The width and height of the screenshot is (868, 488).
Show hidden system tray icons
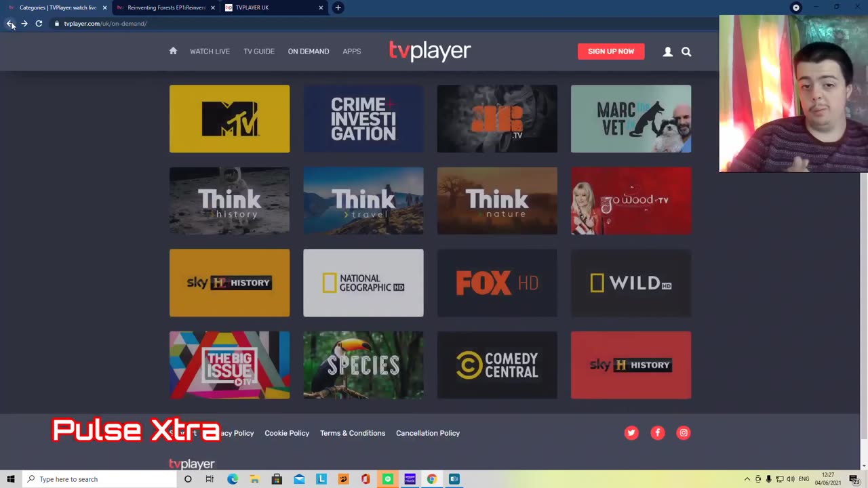747,479
